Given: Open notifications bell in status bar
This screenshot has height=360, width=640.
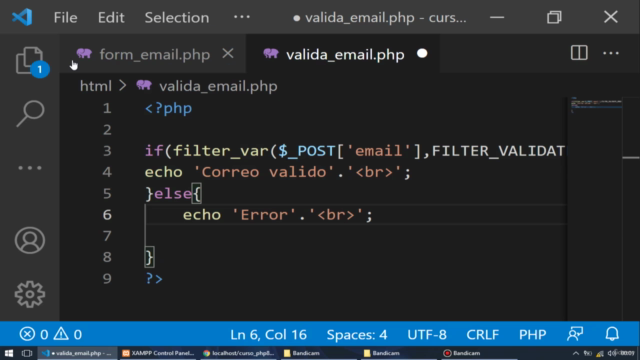Looking at the screenshot, I should (x=612, y=334).
